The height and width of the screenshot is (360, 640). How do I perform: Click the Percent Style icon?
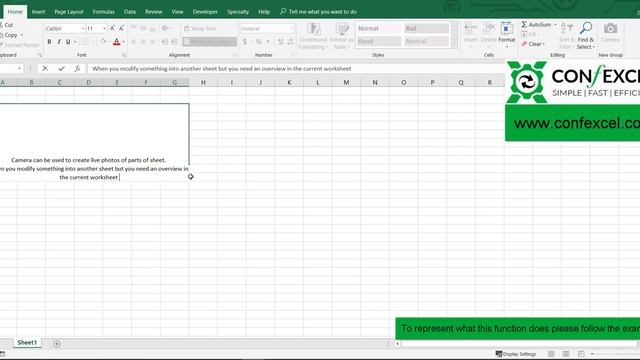[258, 42]
